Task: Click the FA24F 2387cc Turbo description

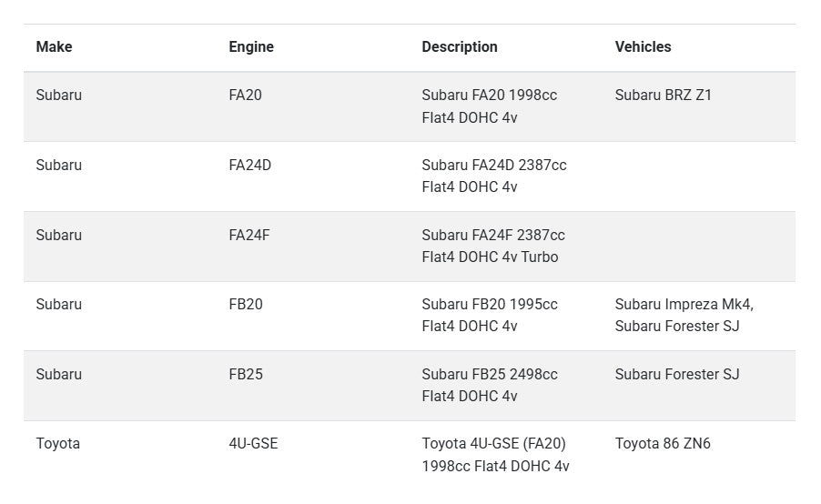Action: coord(492,246)
